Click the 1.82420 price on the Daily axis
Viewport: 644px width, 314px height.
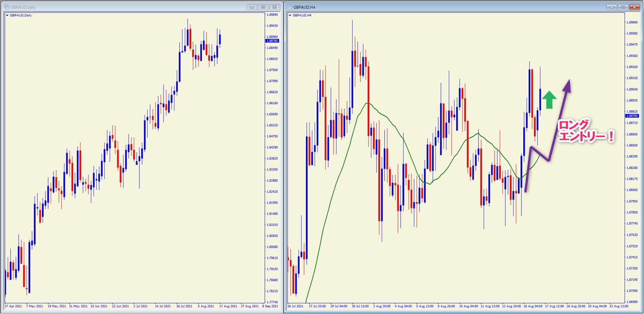(272, 191)
